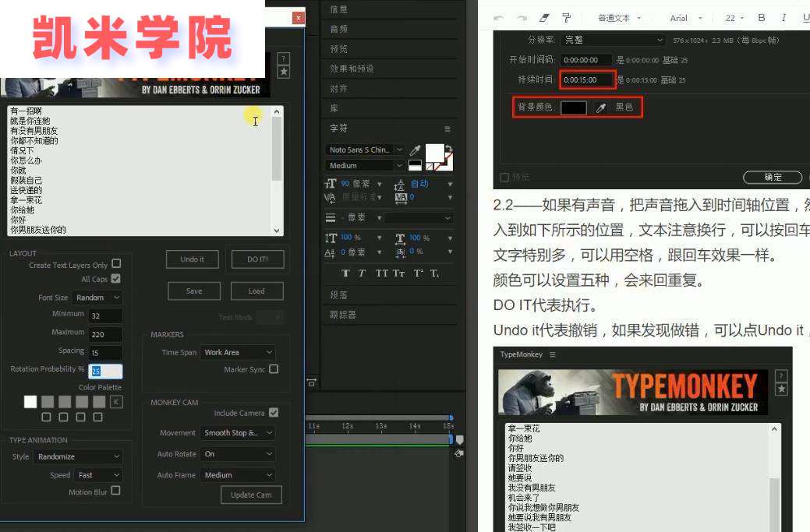Click undo arrow in document editor toolbar
The image size is (810, 532).
(498, 18)
